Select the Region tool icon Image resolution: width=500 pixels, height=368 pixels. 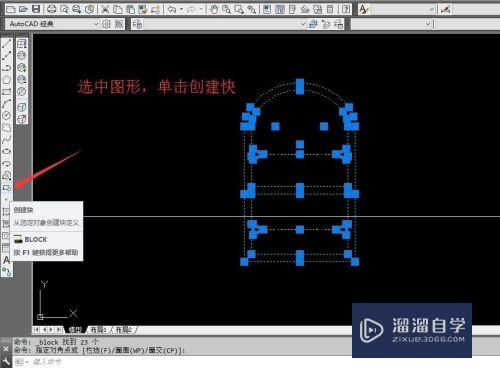point(7,236)
